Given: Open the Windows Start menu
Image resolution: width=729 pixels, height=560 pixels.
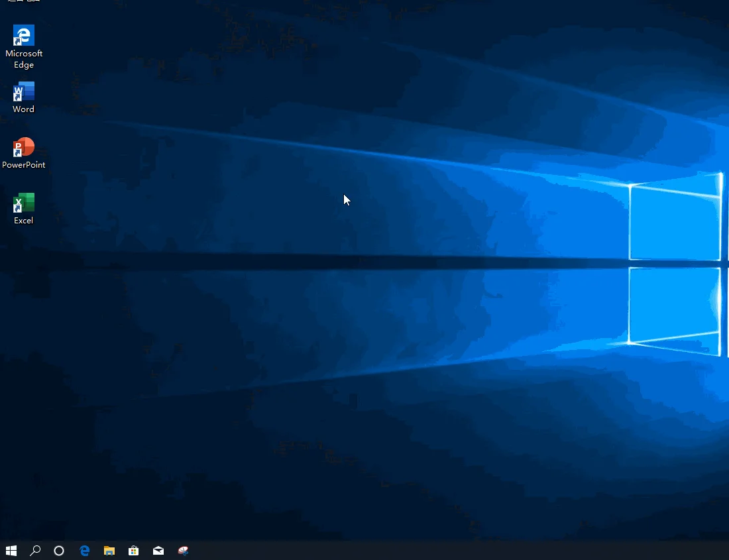Looking at the screenshot, I should pyautogui.click(x=11, y=550).
